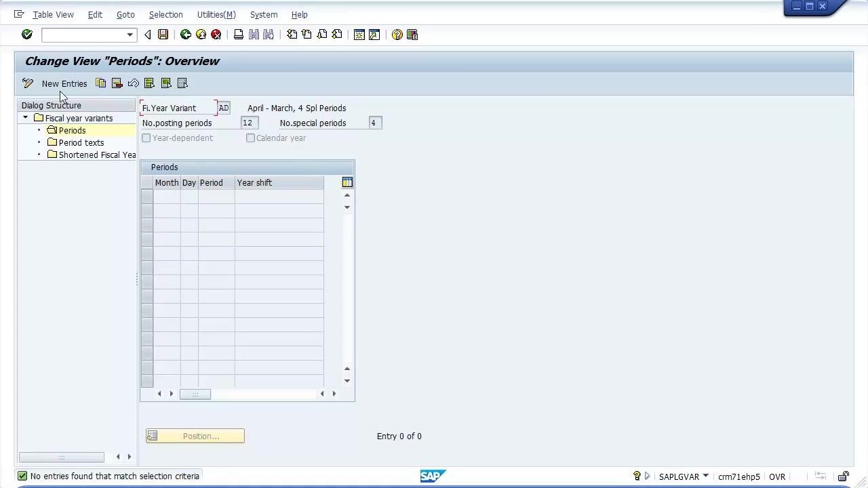
Task: Open the Help menu
Action: (x=299, y=14)
